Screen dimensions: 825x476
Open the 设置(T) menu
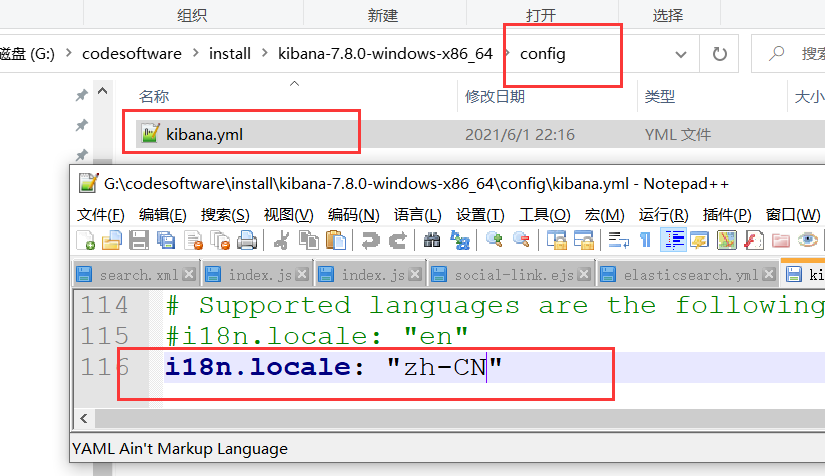click(480, 215)
